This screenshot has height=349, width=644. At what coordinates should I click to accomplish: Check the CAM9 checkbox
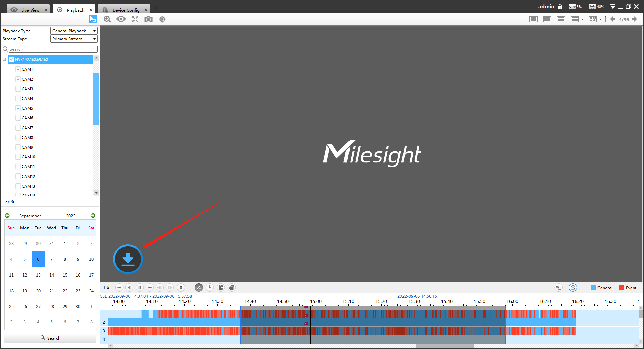(18, 147)
